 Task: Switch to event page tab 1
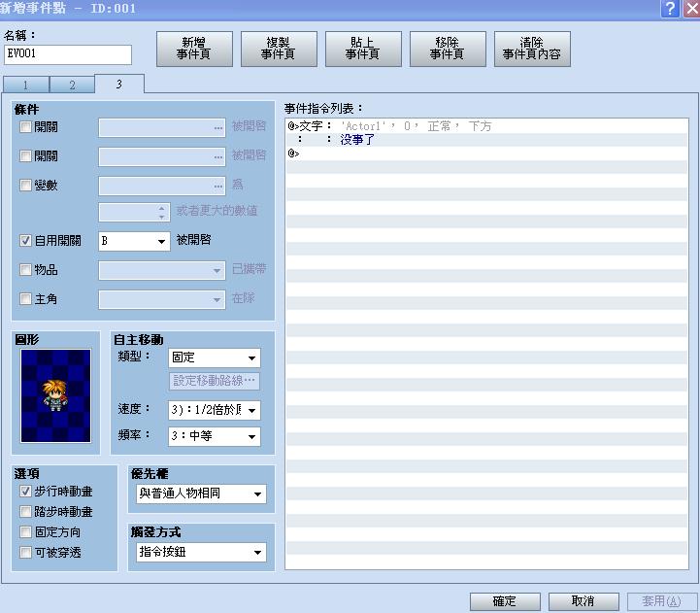tap(26, 85)
